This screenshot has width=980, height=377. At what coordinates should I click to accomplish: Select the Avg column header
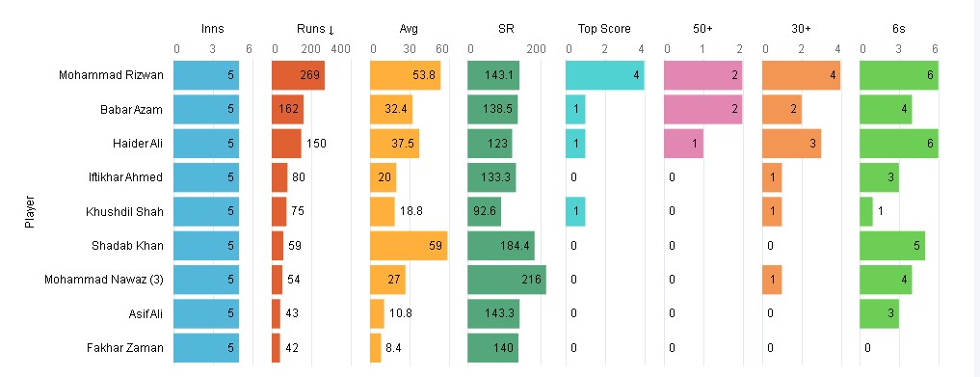click(409, 29)
